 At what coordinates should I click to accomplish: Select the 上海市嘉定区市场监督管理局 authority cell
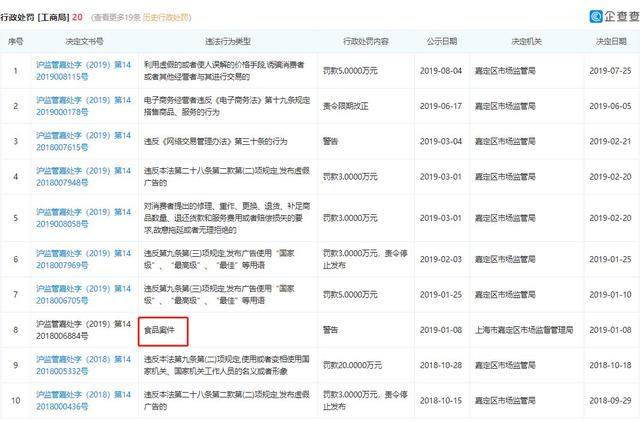point(524,330)
